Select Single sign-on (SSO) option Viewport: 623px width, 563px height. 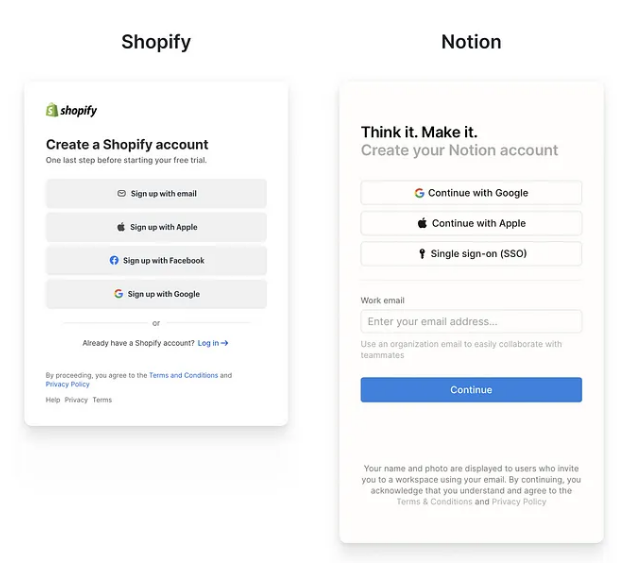pyautogui.click(x=471, y=253)
